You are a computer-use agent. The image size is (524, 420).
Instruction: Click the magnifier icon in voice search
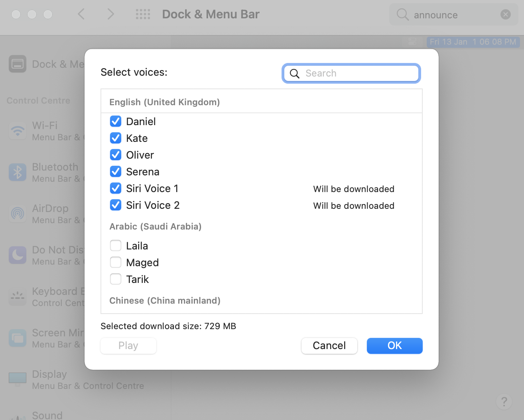coord(295,74)
